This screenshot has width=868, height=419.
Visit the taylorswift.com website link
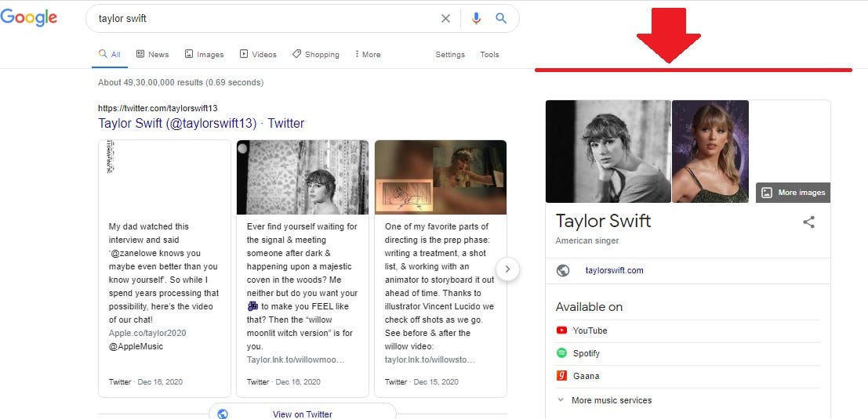pos(615,270)
